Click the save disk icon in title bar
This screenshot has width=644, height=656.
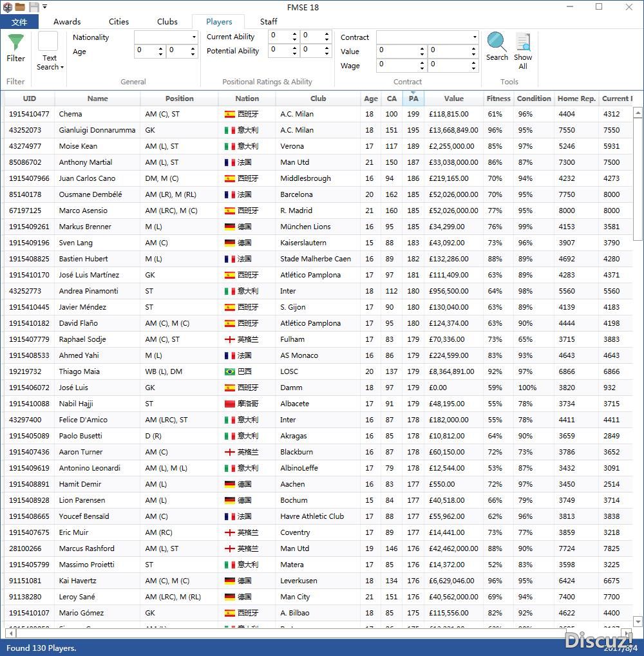pyautogui.click(x=34, y=7)
